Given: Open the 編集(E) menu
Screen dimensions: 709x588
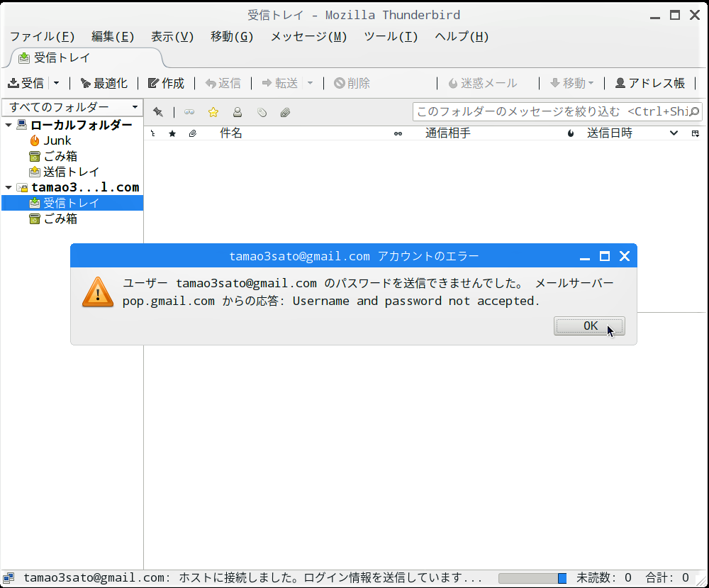Looking at the screenshot, I should click(113, 37).
